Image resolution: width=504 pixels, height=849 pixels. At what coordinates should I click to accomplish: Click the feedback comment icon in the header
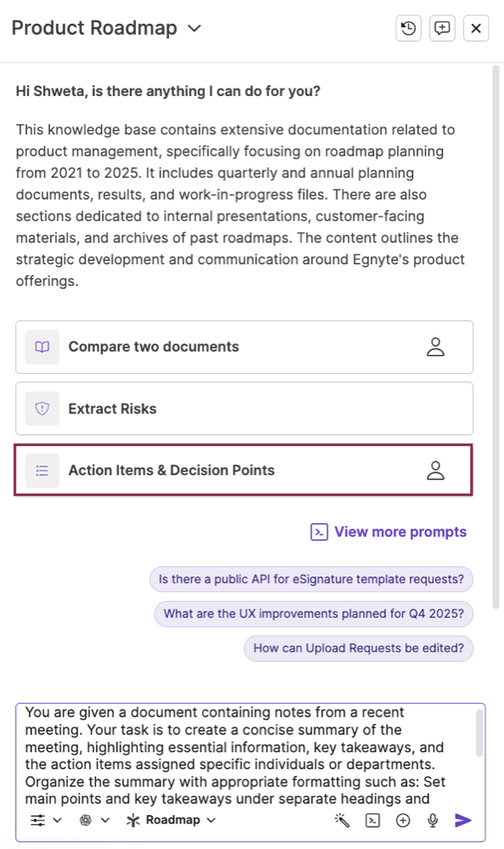point(442,28)
